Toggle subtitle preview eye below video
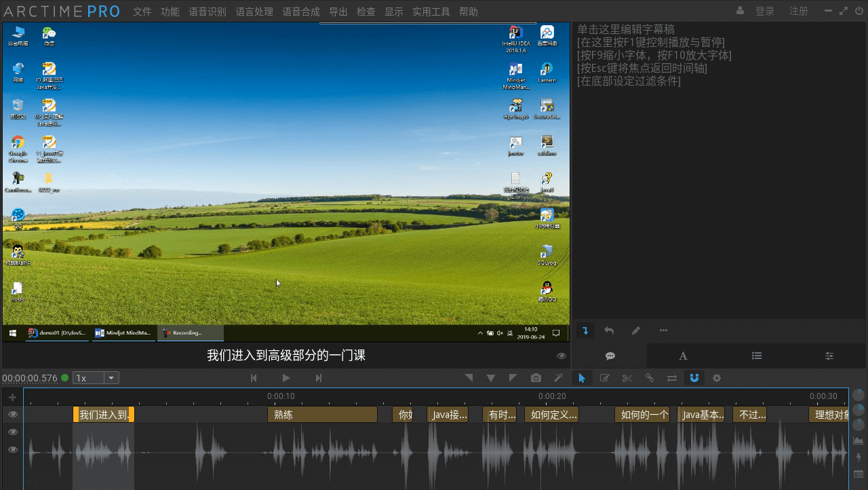The width and height of the screenshot is (868, 490). pyautogui.click(x=561, y=356)
